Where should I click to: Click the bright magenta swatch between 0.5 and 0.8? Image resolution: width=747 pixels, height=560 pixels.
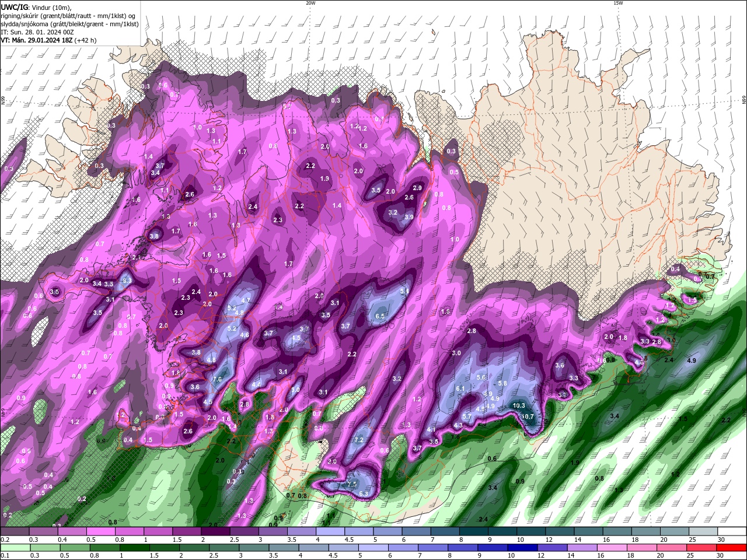click(100, 531)
